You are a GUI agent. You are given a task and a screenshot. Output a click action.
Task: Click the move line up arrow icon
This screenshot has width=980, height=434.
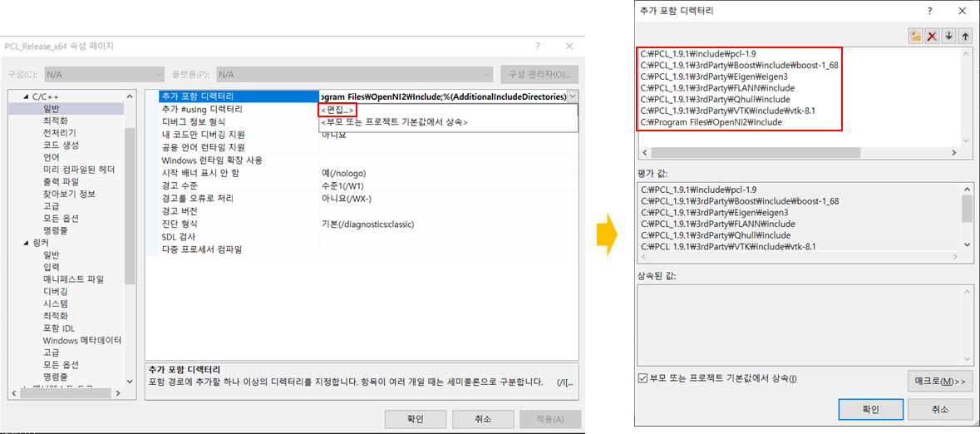click(x=964, y=37)
